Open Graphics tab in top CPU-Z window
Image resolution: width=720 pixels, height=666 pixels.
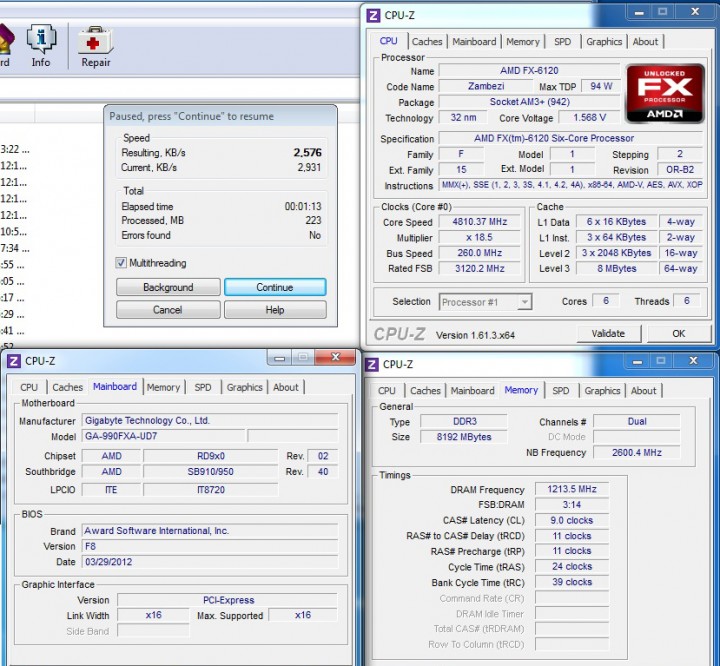click(604, 42)
